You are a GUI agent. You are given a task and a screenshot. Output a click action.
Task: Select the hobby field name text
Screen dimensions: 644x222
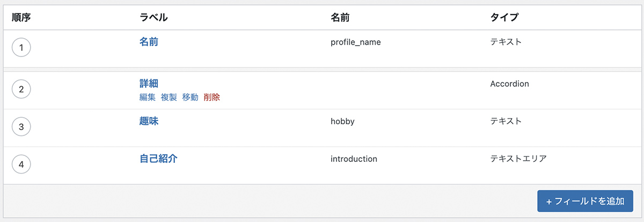click(342, 121)
